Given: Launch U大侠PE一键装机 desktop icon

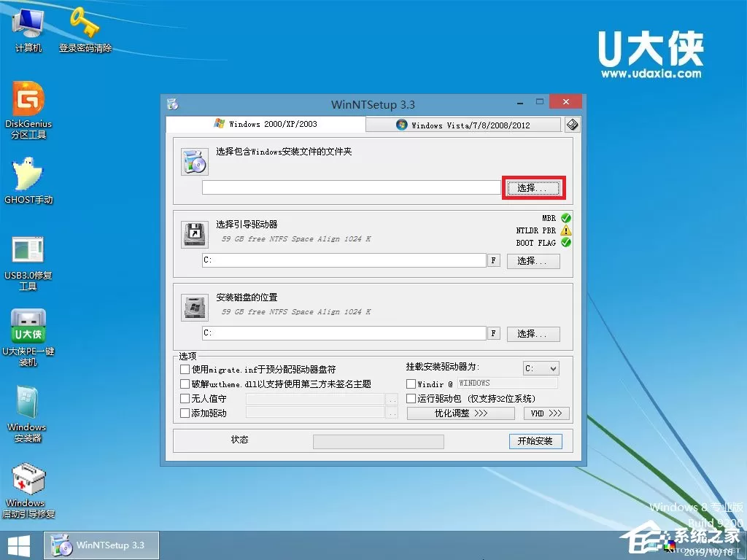Looking at the screenshot, I should (x=28, y=338).
